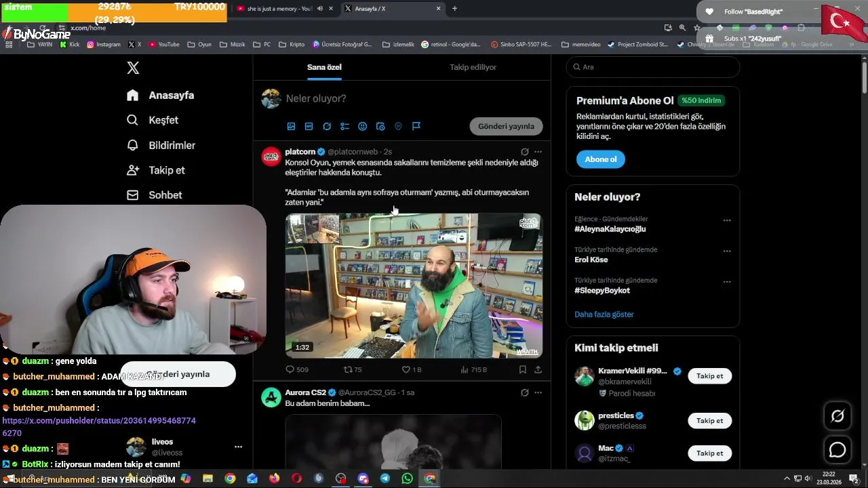The width and height of the screenshot is (868, 488).
Task: Like platcorn's post (1 B likes)
Action: (412, 369)
